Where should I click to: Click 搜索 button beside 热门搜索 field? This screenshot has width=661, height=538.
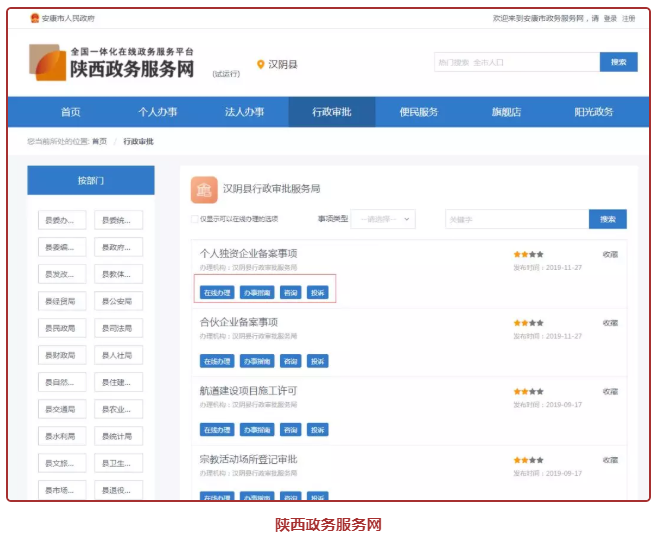618,62
